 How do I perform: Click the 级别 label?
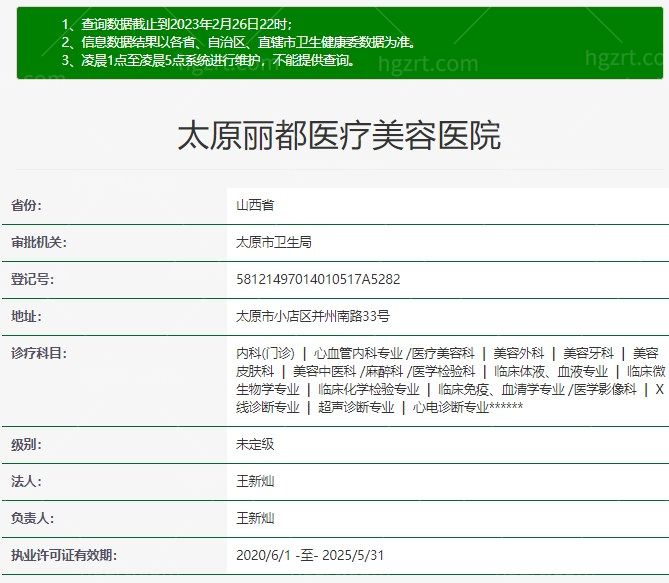(26, 445)
